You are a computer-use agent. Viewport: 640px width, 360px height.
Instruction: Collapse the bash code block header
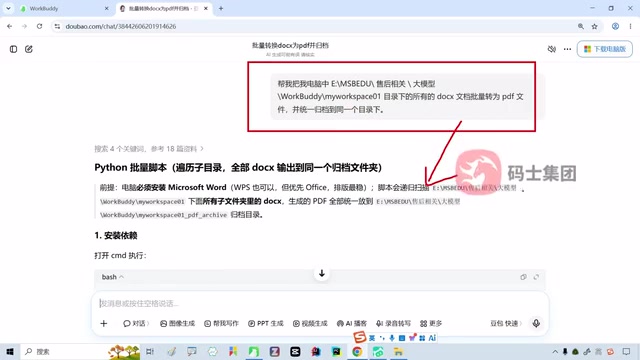click(x=113, y=277)
